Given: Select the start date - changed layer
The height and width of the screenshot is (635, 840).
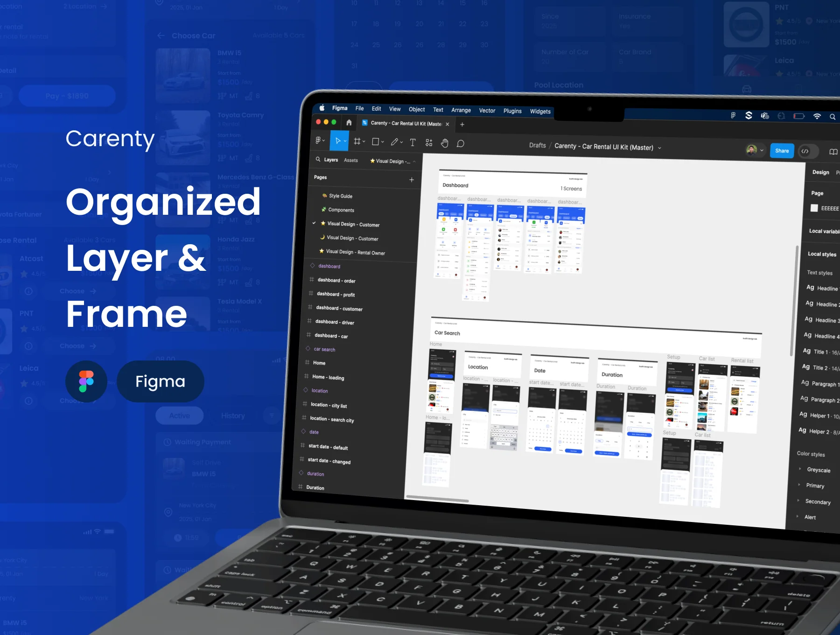Looking at the screenshot, I should (329, 461).
